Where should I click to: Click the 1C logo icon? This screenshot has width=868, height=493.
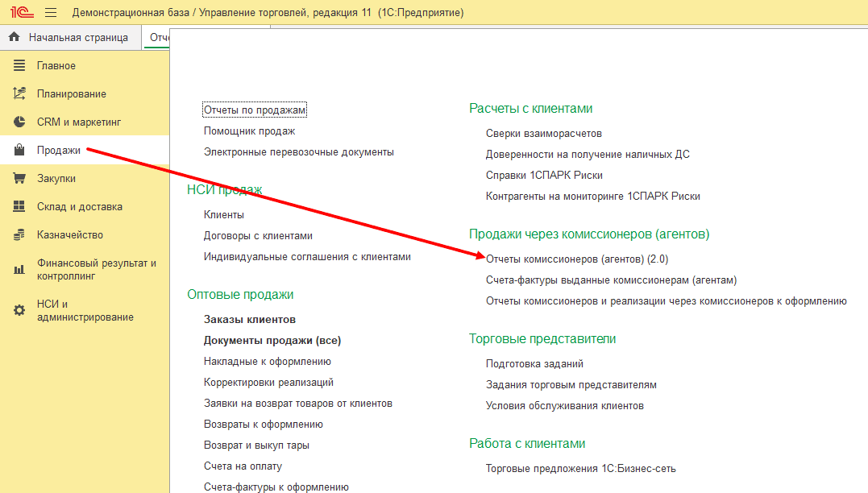(x=22, y=11)
